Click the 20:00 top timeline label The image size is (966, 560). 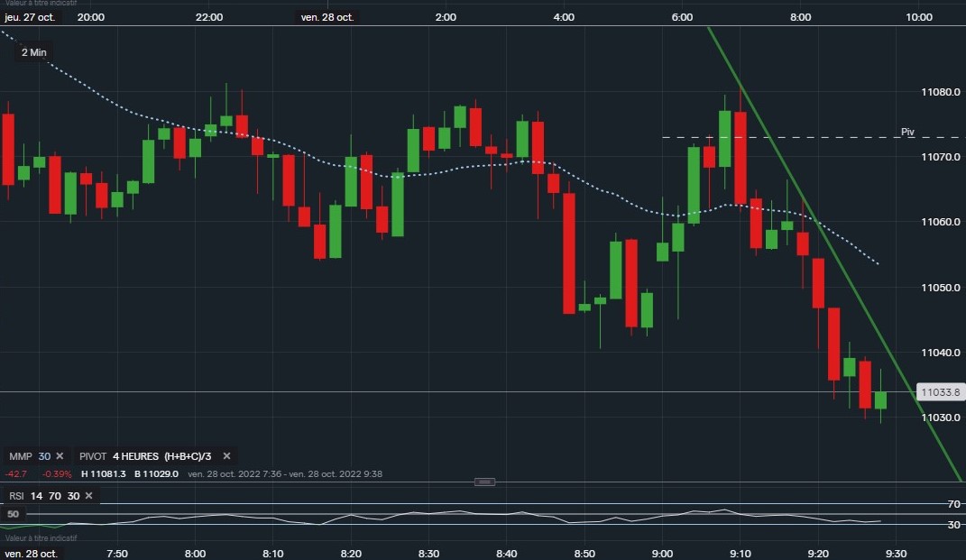[x=90, y=17]
